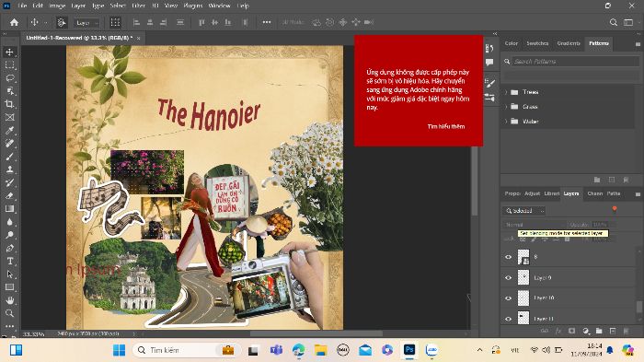
Task: Hide Layer 9 using its eye icon
Action: click(508, 277)
